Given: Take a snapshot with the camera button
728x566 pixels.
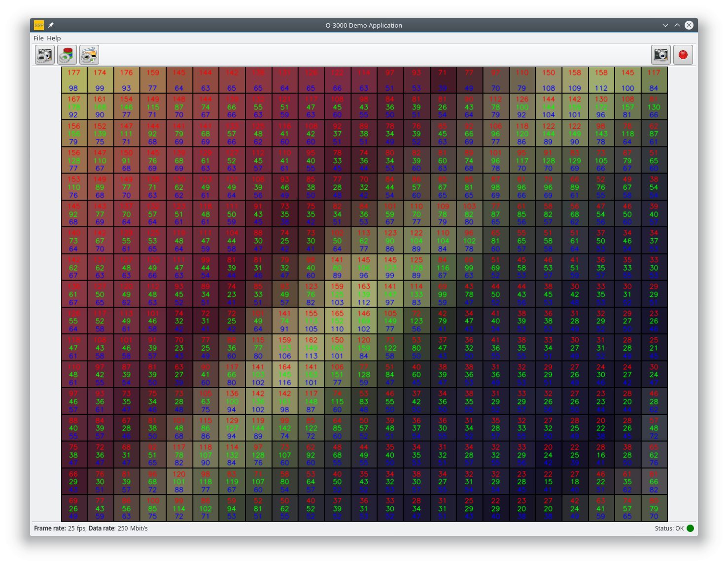Looking at the screenshot, I should coord(660,55).
